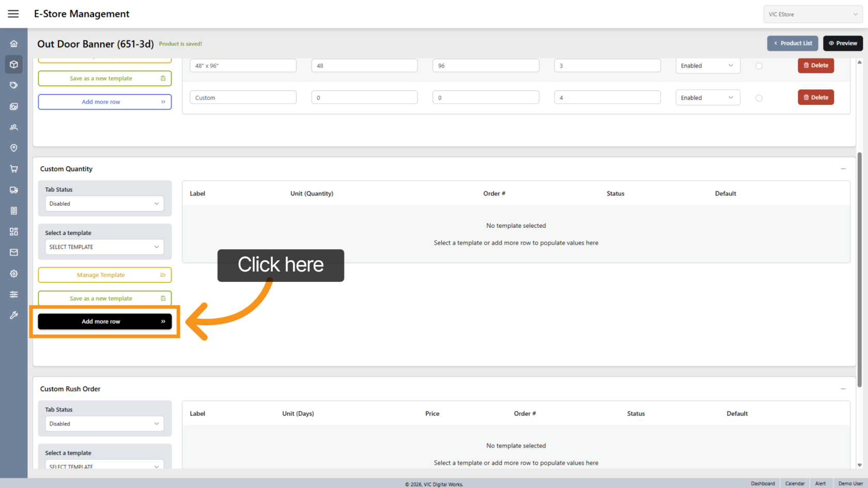This screenshot has width=868, height=488.
Task: Open the price tag sidebar icon
Action: coord(14,85)
